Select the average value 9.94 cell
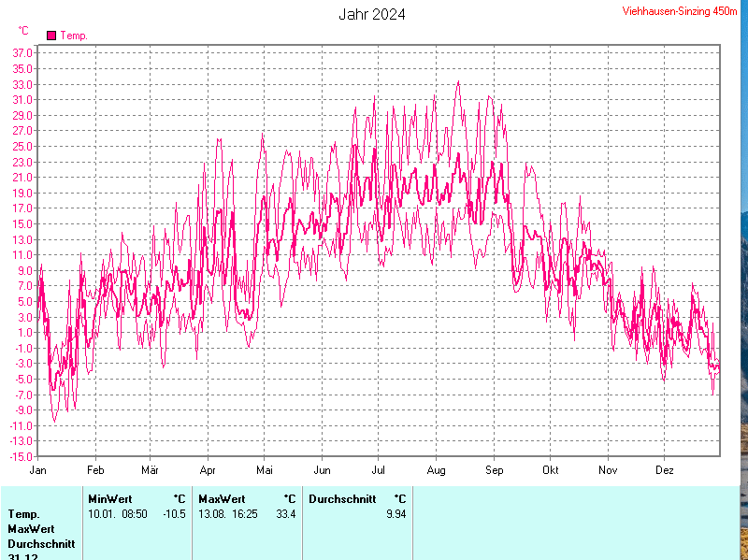 tap(396, 514)
